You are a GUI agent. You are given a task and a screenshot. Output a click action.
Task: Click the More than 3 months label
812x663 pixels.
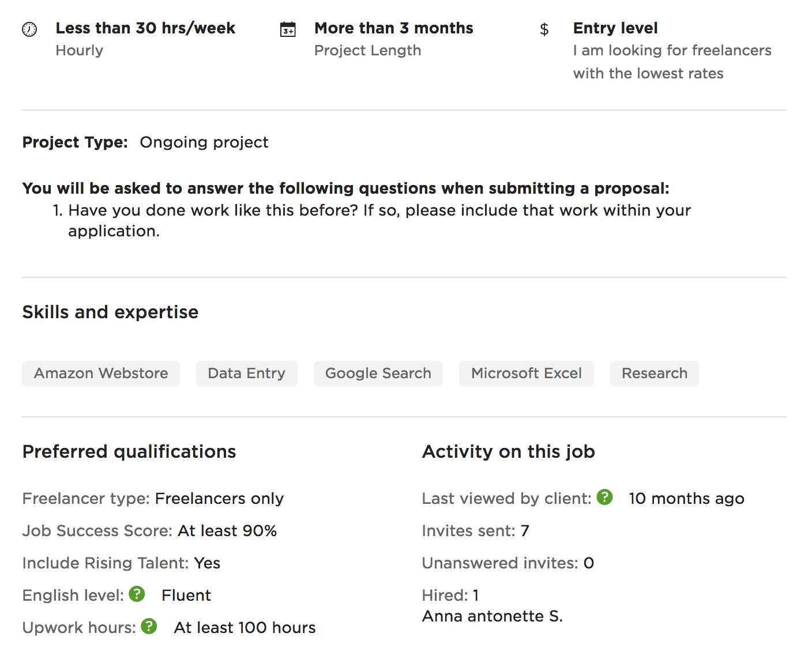(x=393, y=28)
